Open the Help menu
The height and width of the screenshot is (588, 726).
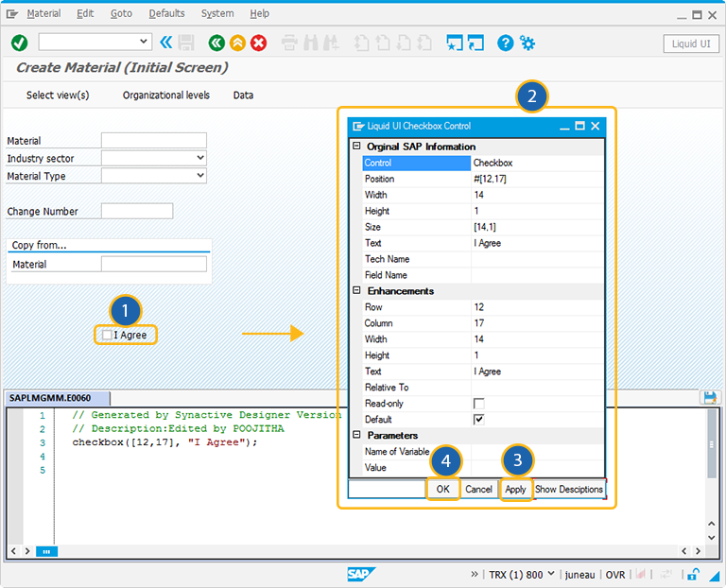pyautogui.click(x=259, y=14)
